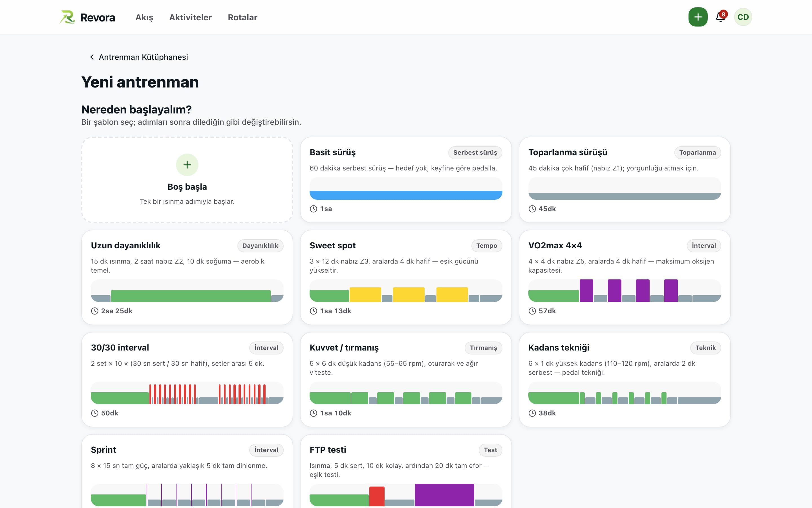Image resolution: width=812 pixels, height=508 pixels.
Task: Click the 30/30 interval card title
Action: (x=120, y=347)
